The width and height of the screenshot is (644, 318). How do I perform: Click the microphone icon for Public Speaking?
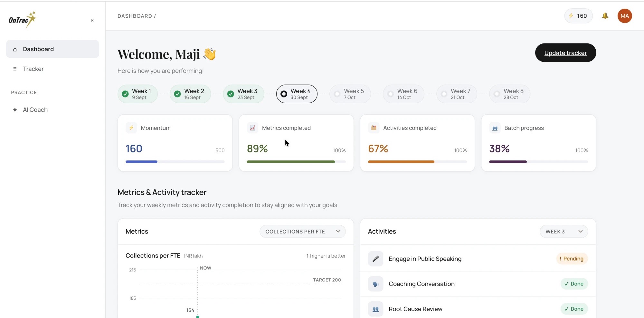[x=375, y=259]
